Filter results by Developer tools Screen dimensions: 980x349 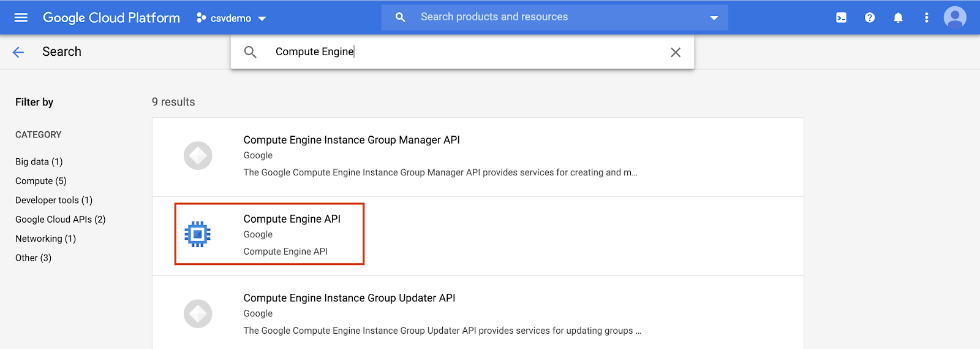(x=54, y=200)
